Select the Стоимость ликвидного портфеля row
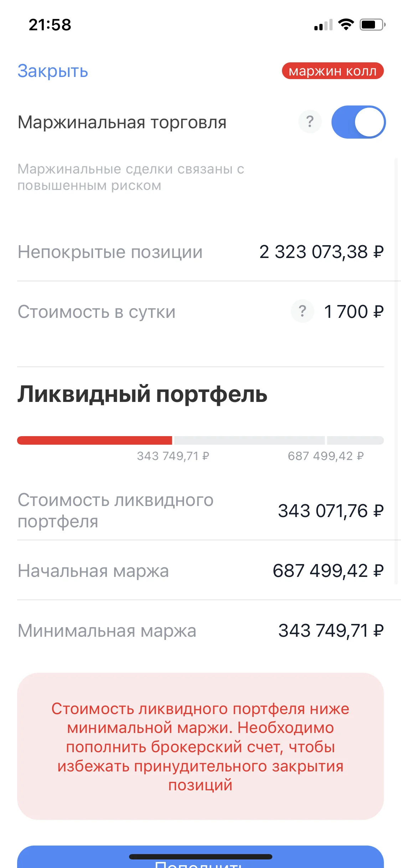The width and height of the screenshot is (401, 868). [x=200, y=511]
